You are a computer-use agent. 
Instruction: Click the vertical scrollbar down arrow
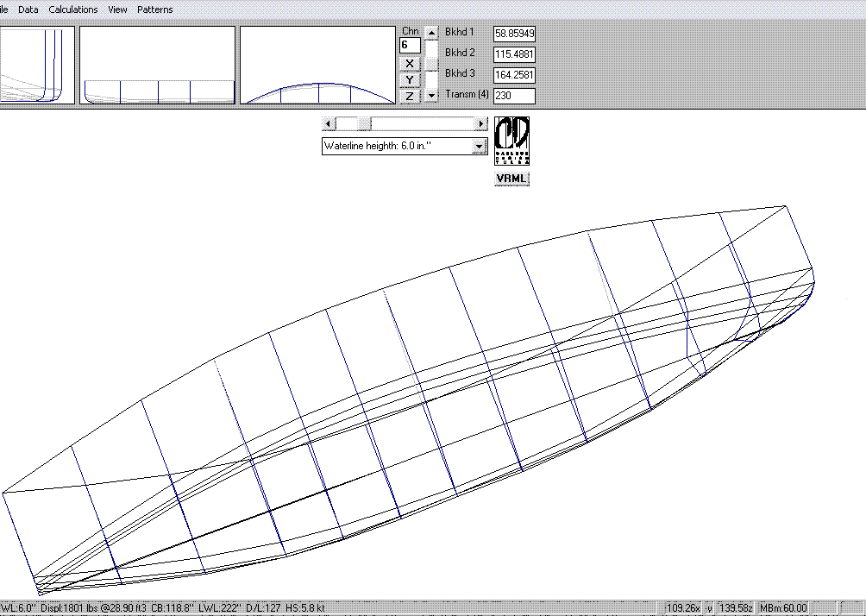tap(432, 95)
